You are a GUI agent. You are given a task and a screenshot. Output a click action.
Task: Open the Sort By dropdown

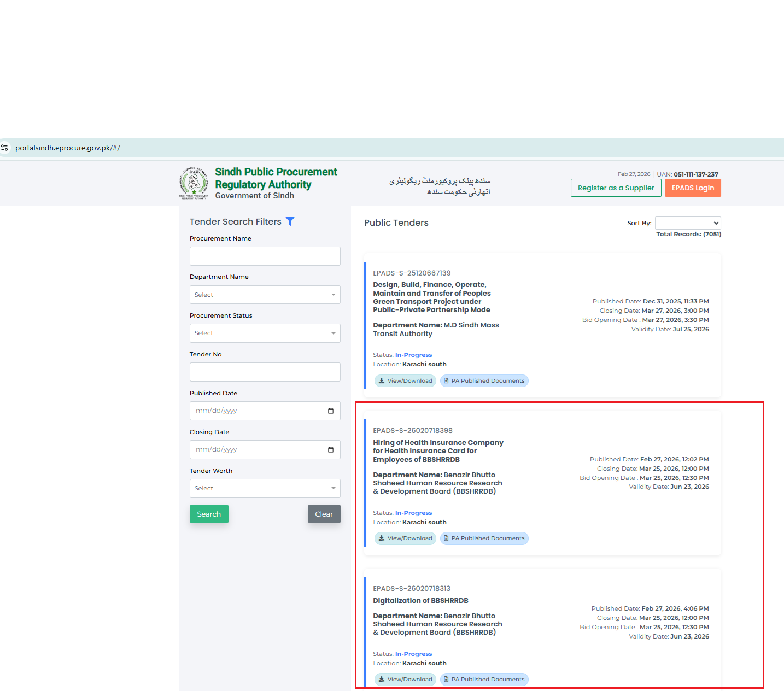pyautogui.click(x=688, y=223)
